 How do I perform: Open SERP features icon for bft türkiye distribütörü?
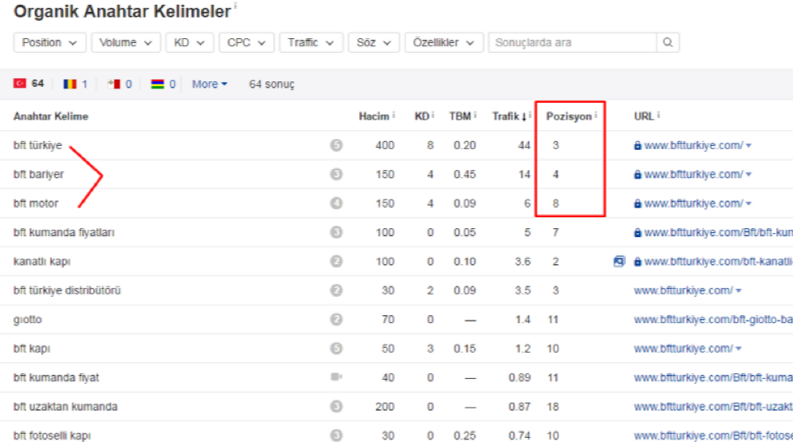coord(336,290)
